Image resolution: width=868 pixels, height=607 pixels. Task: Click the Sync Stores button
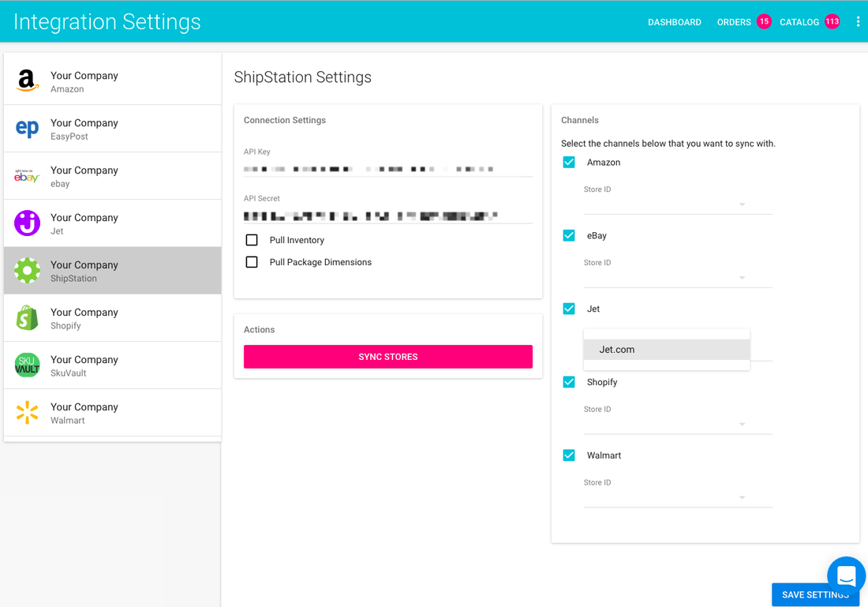tap(388, 357)
